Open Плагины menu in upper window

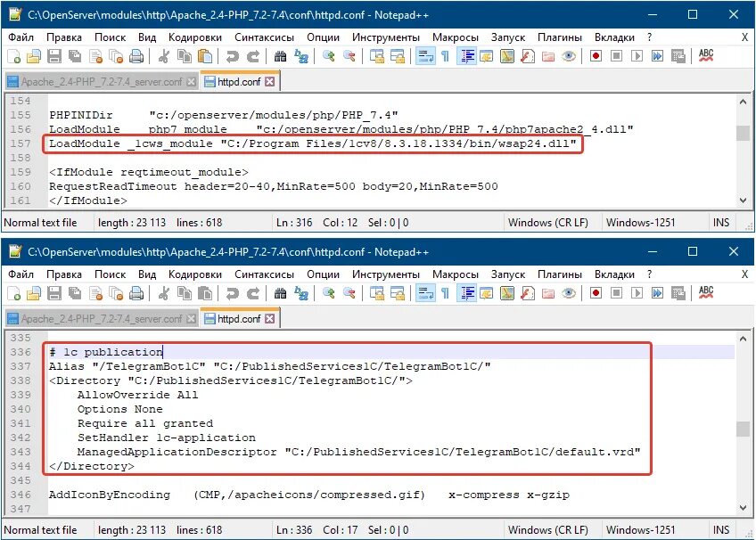(x=559, y=37)
